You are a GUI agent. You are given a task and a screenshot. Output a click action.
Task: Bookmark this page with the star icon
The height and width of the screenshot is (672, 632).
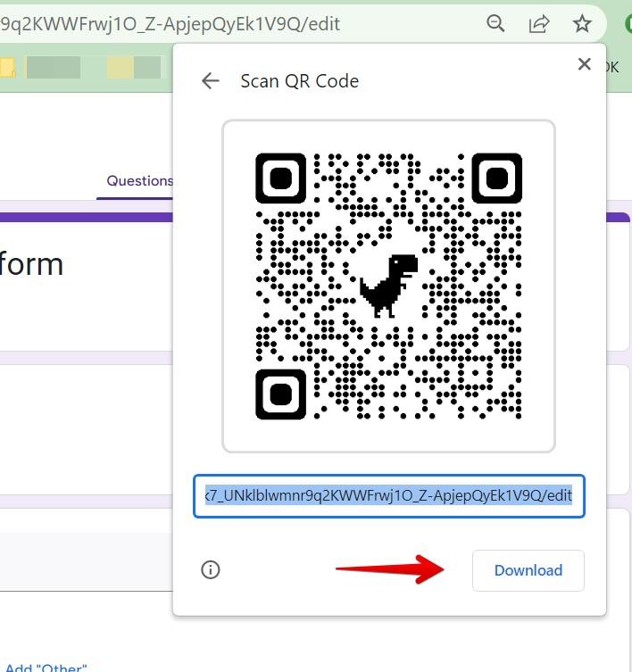pos(582,23)
